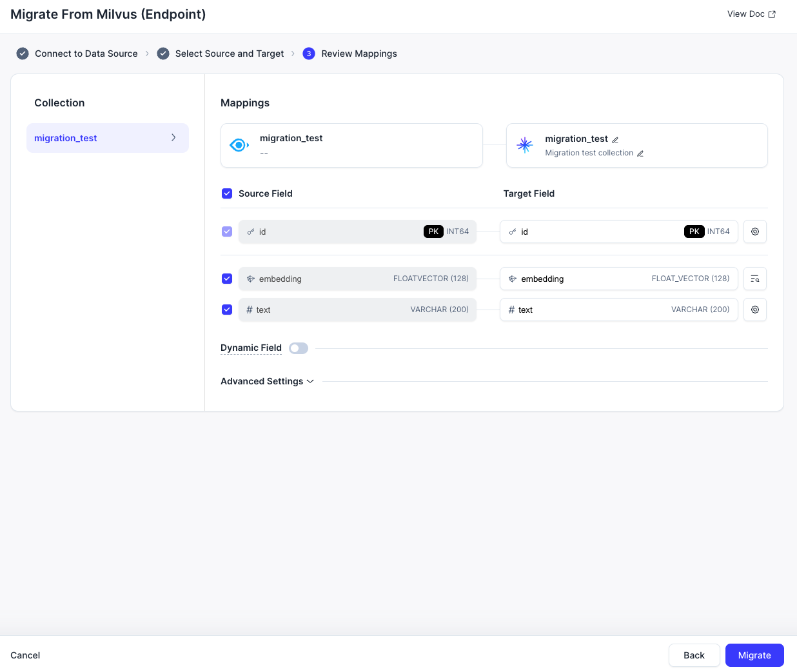797x672 pixels.
Task: Click the Migrate button
Action: coord(754,655)
